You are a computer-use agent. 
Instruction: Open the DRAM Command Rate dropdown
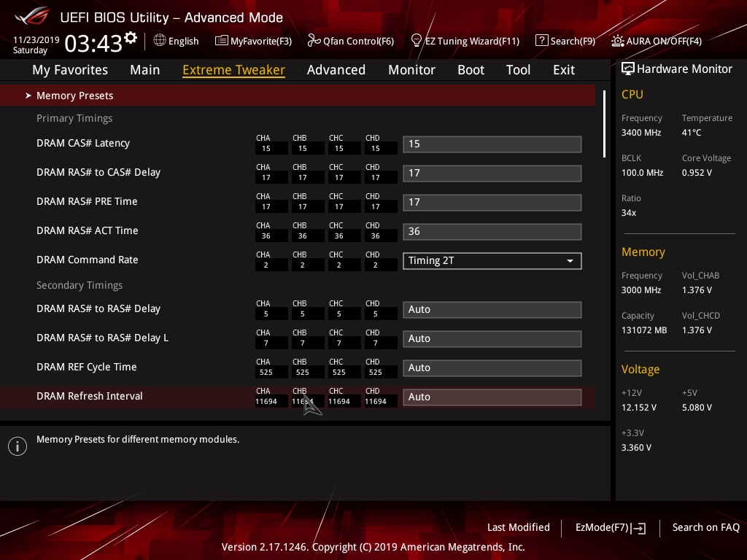(x=492, y=261)
